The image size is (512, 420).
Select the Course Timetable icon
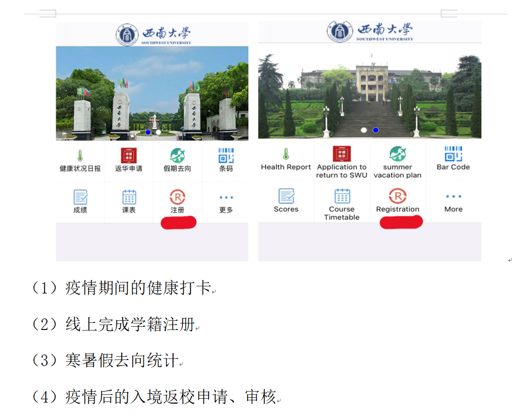(x=342, y=196)
